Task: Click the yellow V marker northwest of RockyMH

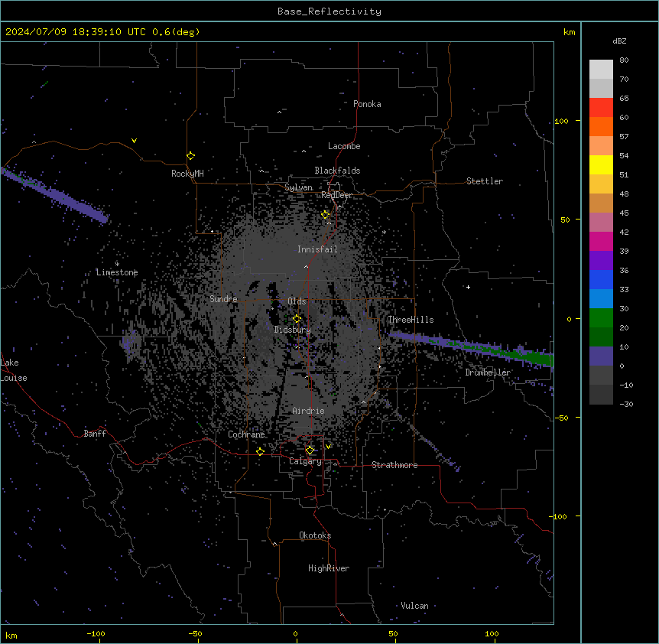Action: (x=134, y=141)
